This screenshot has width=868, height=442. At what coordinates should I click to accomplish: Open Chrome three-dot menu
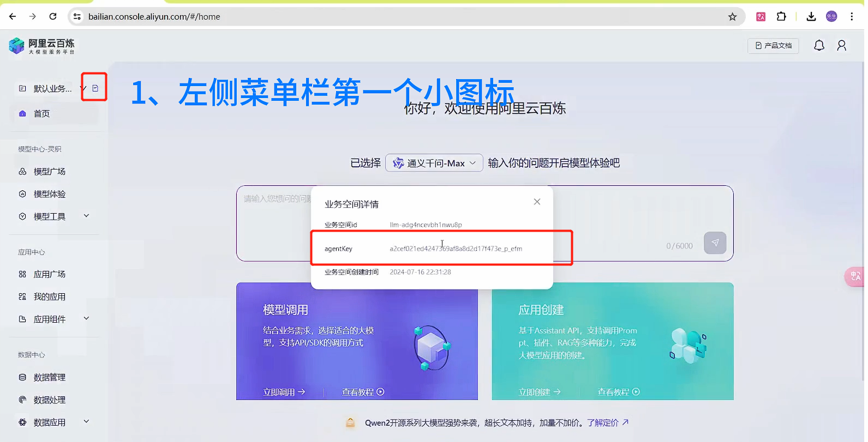click(x=852, y=16)
